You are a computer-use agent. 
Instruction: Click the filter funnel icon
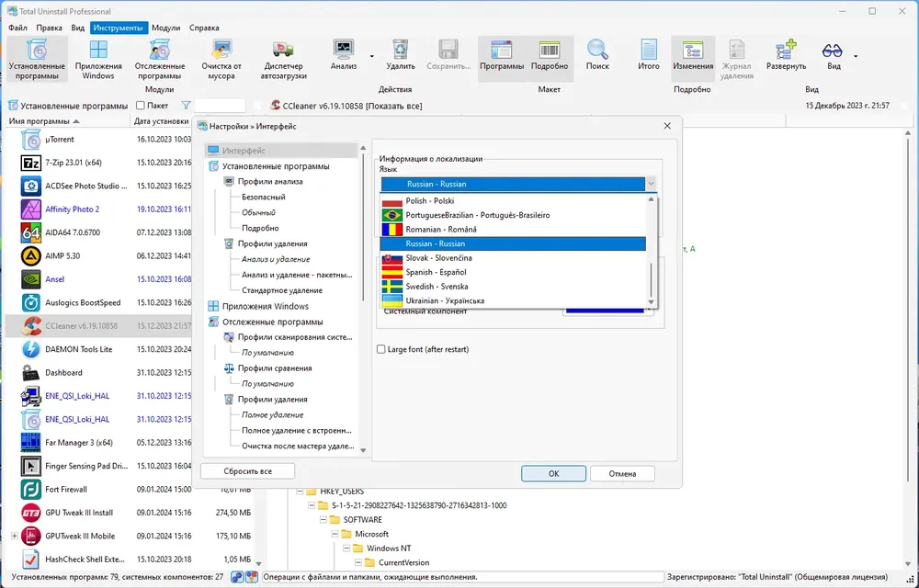click(x=186, y=106)
